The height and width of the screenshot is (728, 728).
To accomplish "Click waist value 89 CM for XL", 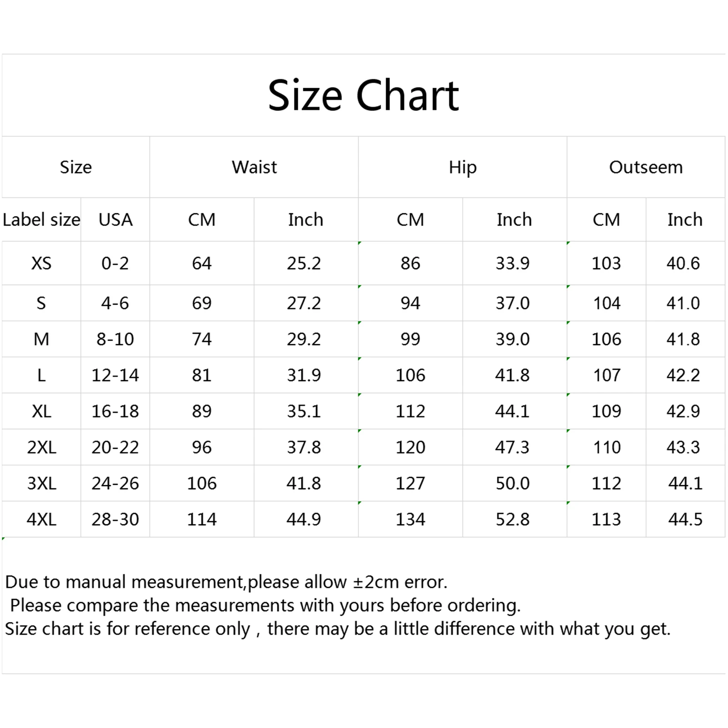I will pyautogui.click(x=202, y=411).
